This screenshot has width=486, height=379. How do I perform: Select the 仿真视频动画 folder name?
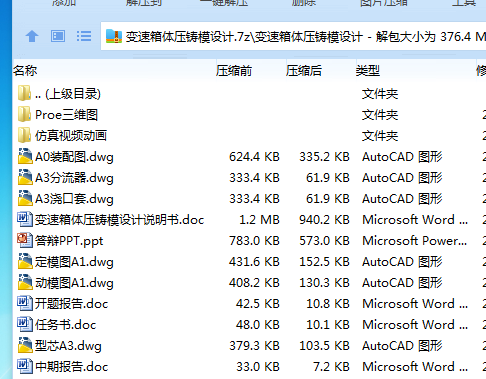(71, 136)
